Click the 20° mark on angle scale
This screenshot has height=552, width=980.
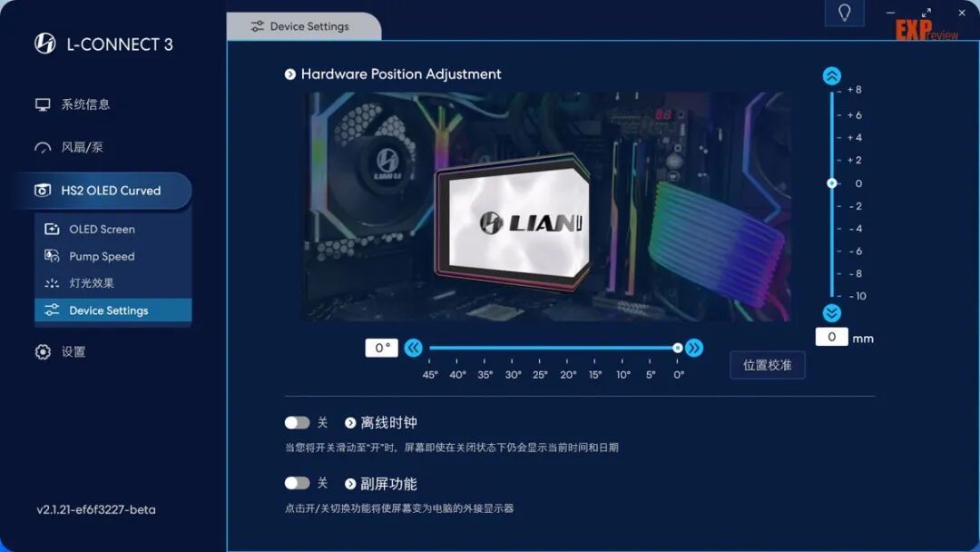[x=568, y=374]
